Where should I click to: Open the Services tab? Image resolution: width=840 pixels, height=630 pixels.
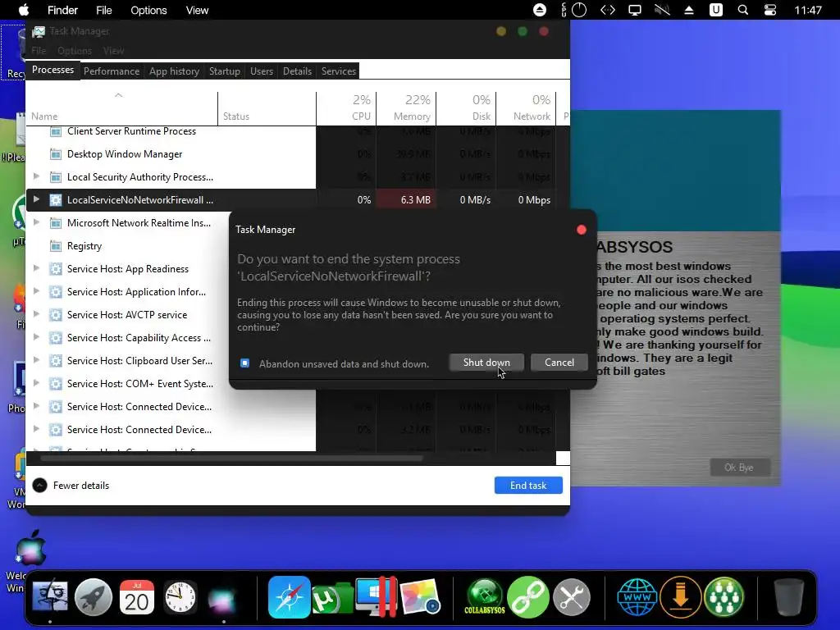coord(339,71)
